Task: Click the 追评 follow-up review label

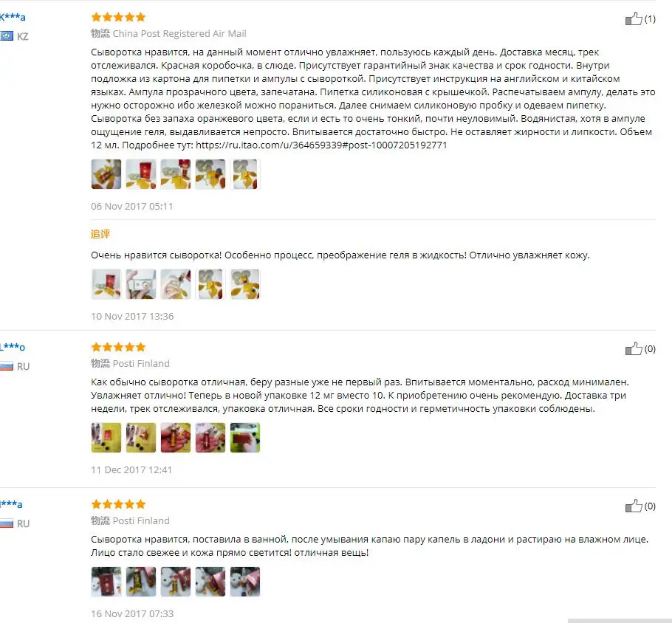Action: (100, 234)
